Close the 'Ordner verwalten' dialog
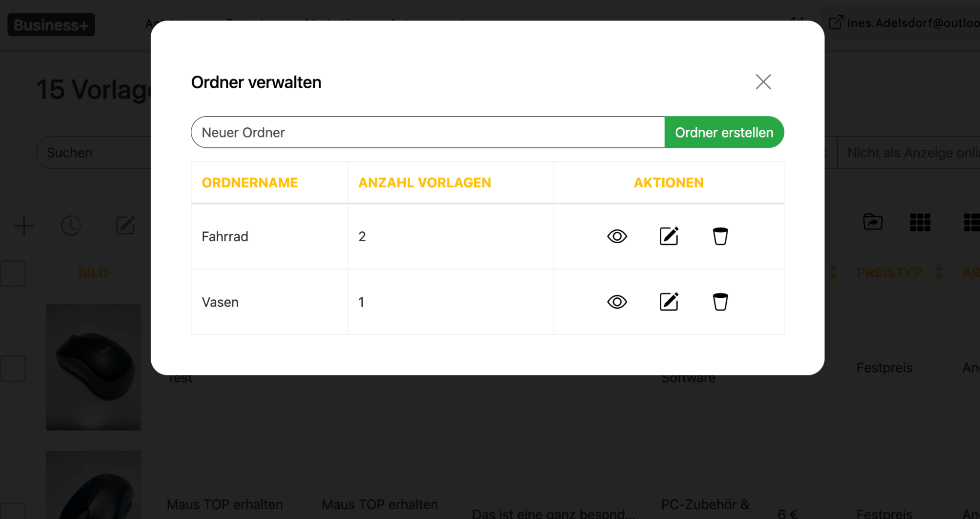The image size is (980, 519). tap(763, 81)
